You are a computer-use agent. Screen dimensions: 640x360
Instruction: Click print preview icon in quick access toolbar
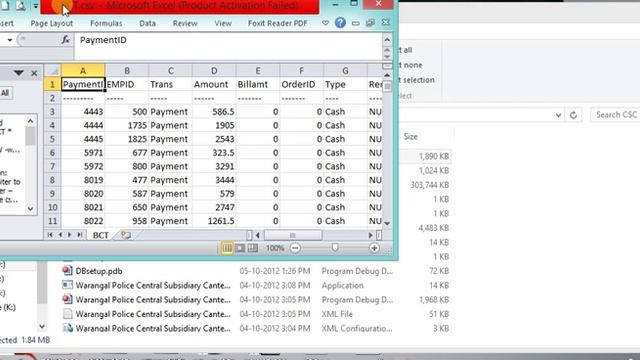tap(20, 6)
